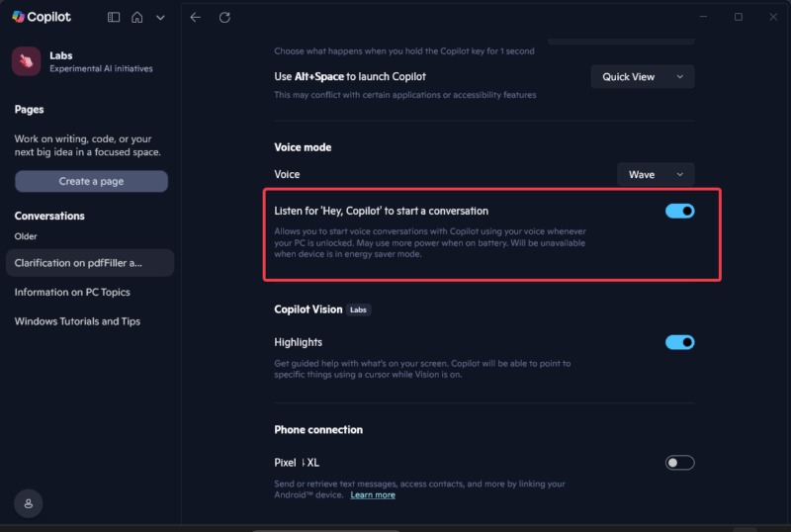This screenshot has height=532, width=791.
Task: Maximize the Copilot window
Action: click(738, 17)
